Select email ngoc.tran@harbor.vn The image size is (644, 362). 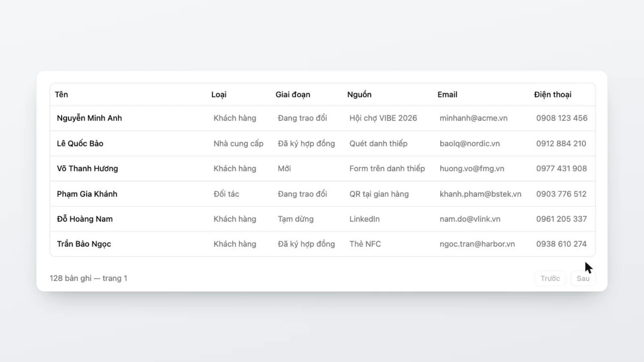tap(477, 244)
